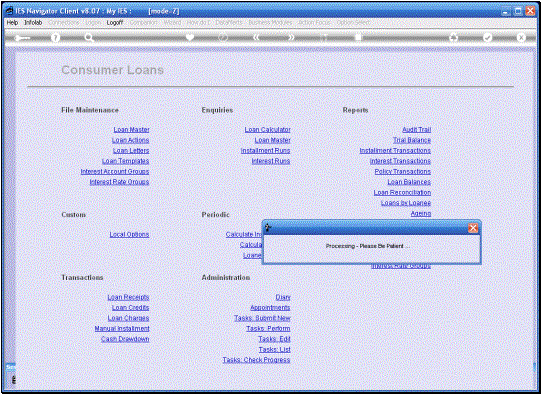The image size is (541, 394).
Task: Click the key icon in the toolbar
Action: tap(22, 38)
